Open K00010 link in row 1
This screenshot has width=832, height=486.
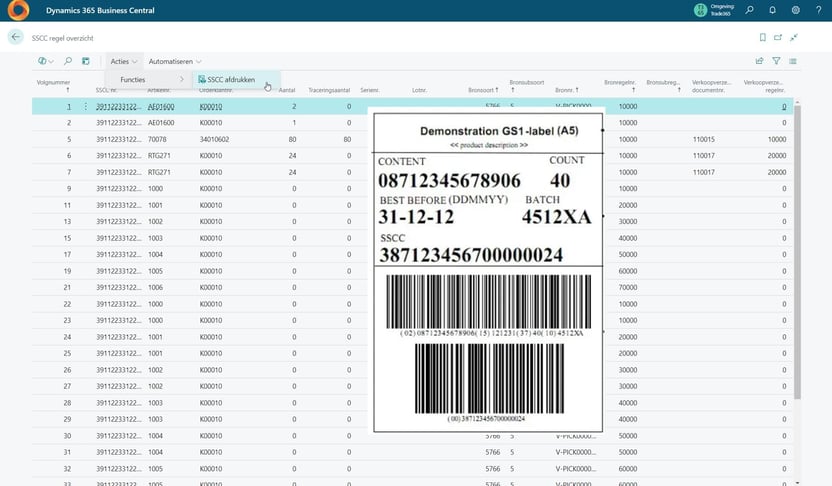coord(211,107)
